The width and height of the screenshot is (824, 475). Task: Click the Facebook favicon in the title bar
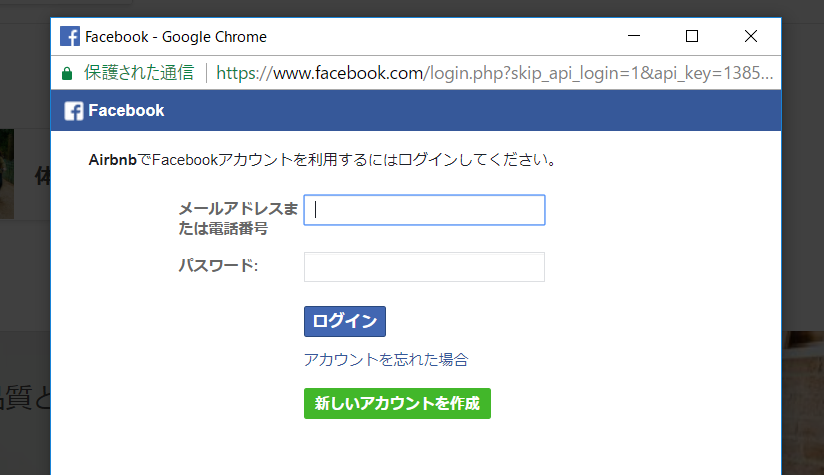click(x=70, y=37)
